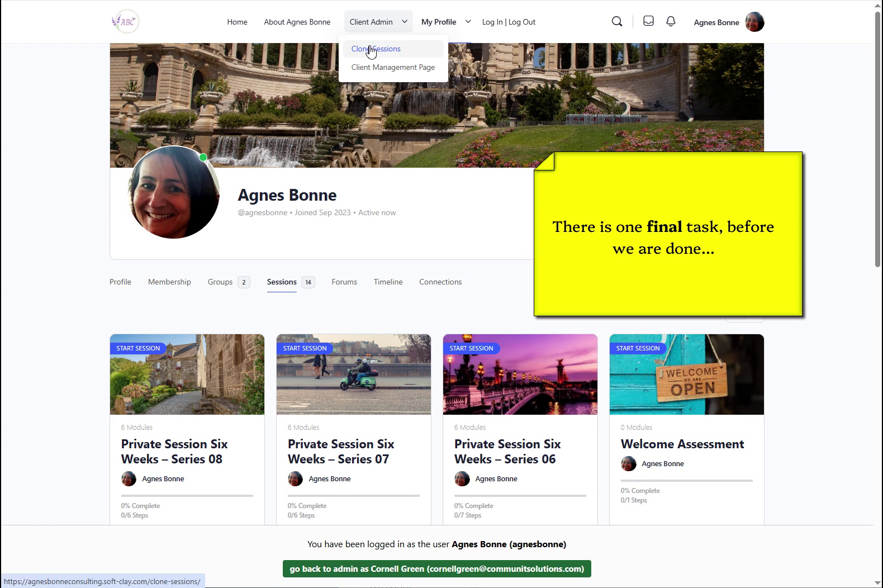Open Private Session Six Weeks Series 07 title

click(341, 452)
